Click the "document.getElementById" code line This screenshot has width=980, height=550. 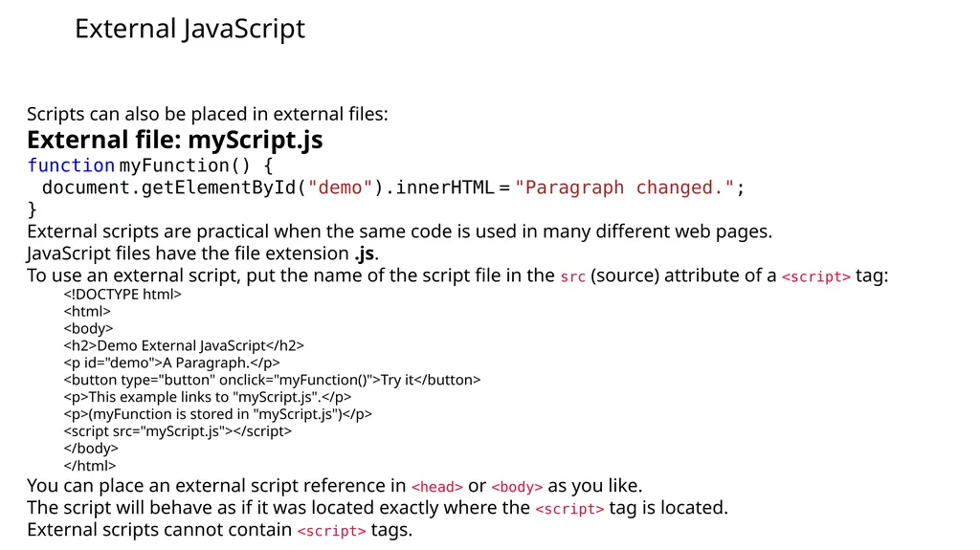[393, 187]
